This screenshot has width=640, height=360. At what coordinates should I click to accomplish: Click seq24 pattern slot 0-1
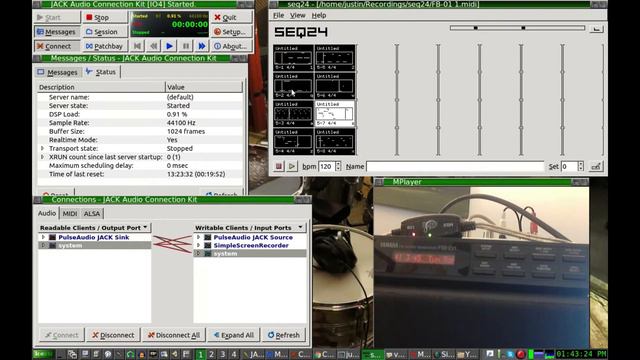coord(293,58)
